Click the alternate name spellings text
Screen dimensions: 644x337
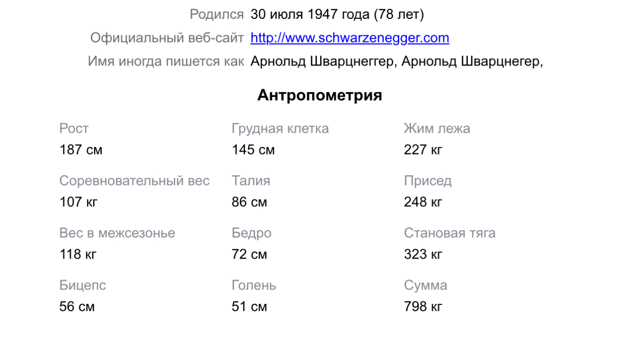(396, 62)
